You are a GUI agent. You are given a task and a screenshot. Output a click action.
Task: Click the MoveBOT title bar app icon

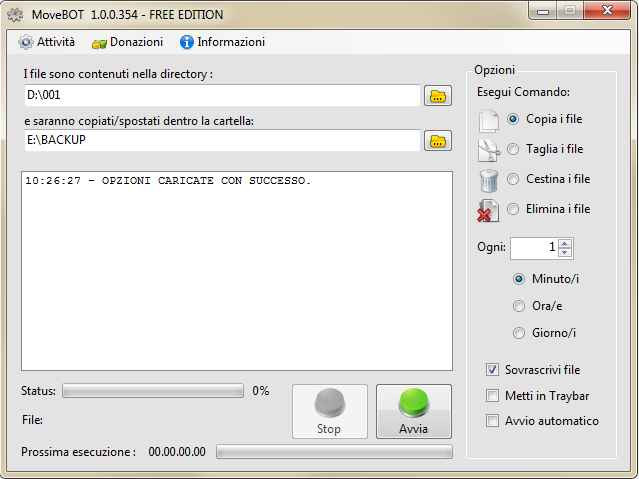[x=15, y=15]
